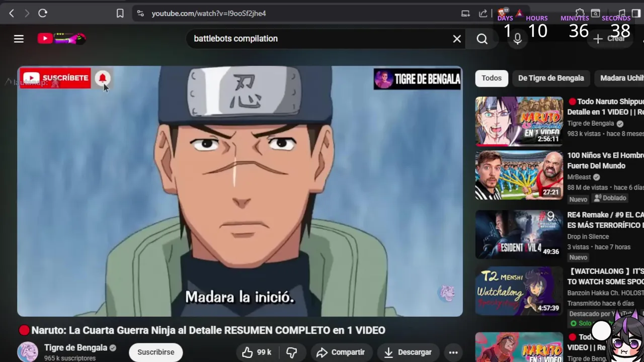This screenshot has width=644, height=362.
Task: Open Brave playlist music note icon
Action: click(x=622, y=13)
